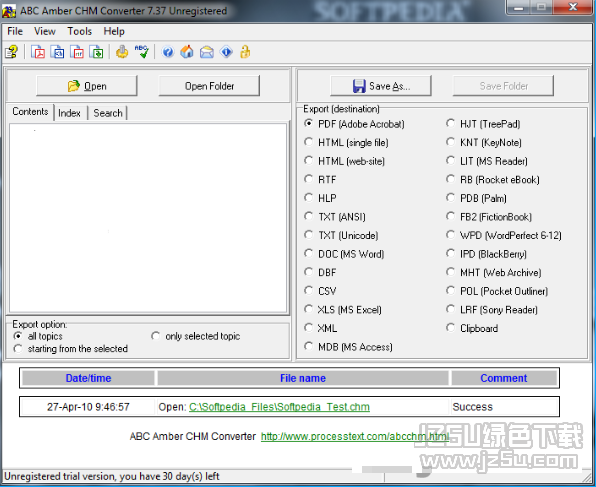Select the only selected topic option
This screenshot has width=596, height=487.
tap(196, 336)
